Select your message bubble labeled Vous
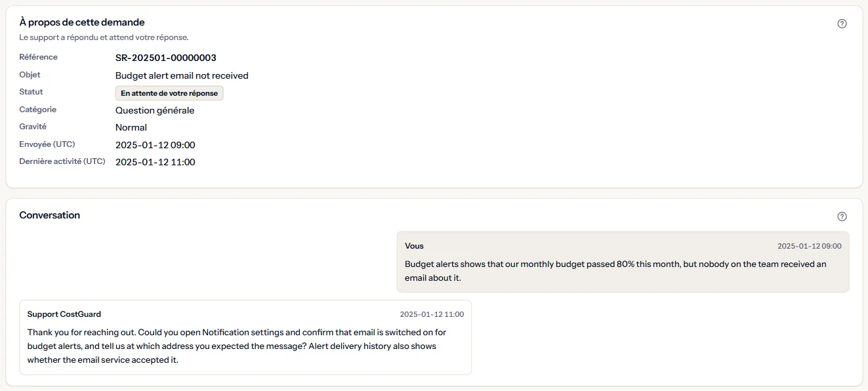 623,262
